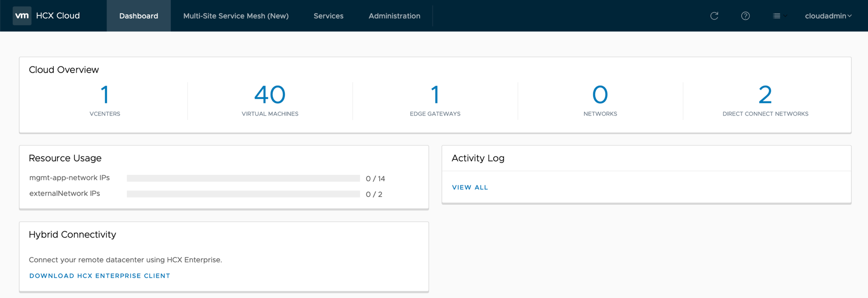868x298 pixels.
Task: Click the Resource Usage heading
Action: click(65, 158)
